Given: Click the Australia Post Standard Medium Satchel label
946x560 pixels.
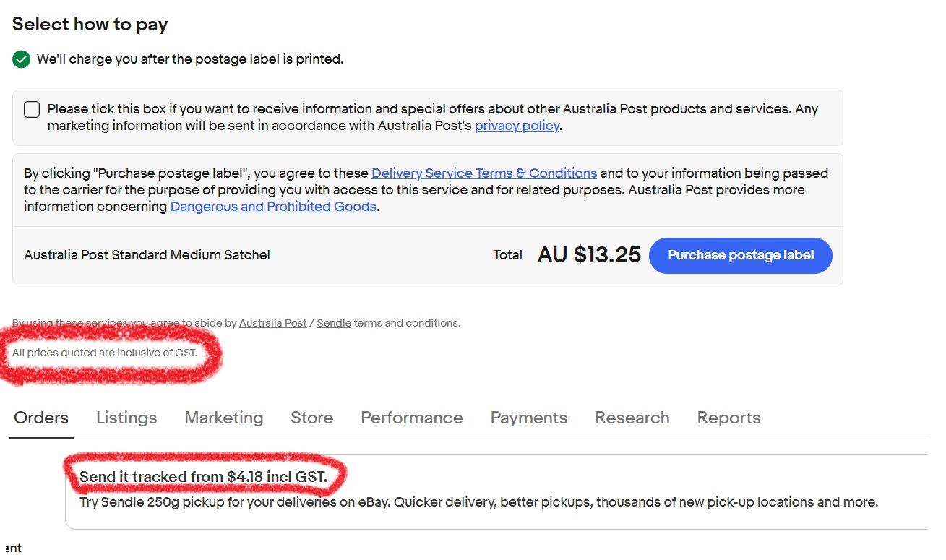Looking at the screenshot, I should click(x=147, y=254).
